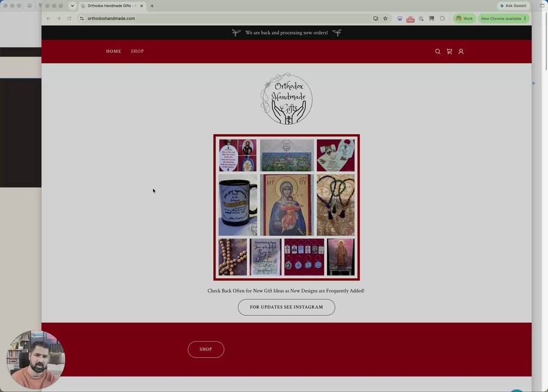Click the install app icon in address bar
The height and width of the screenshot is (392, 548).
coord(375,19)
